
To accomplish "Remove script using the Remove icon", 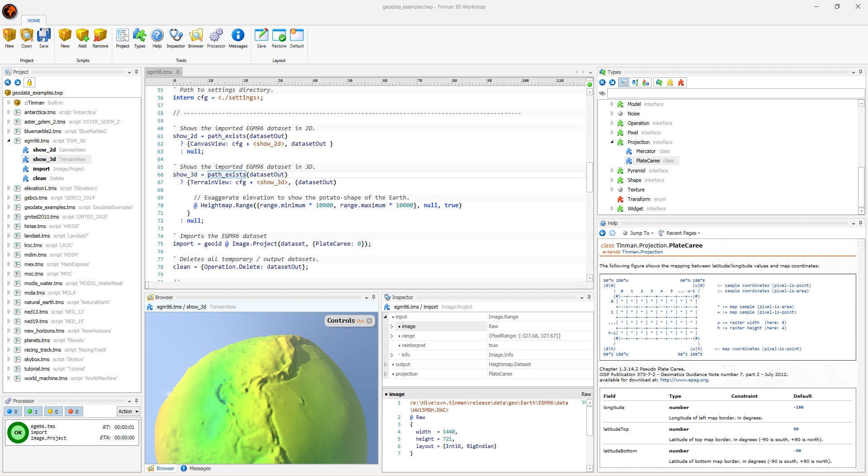I will tap(100, 38).
